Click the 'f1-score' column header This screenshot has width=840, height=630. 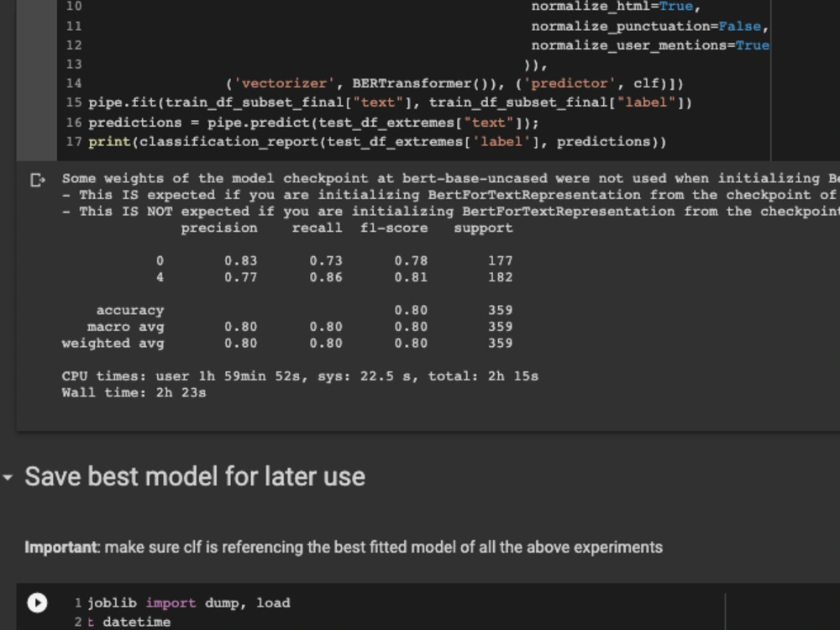394,228
